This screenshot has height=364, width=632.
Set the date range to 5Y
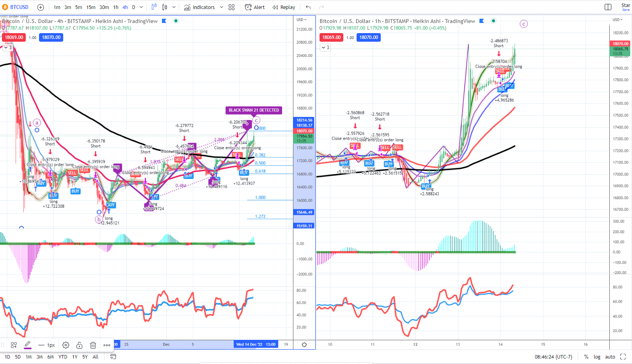(85, 357)
